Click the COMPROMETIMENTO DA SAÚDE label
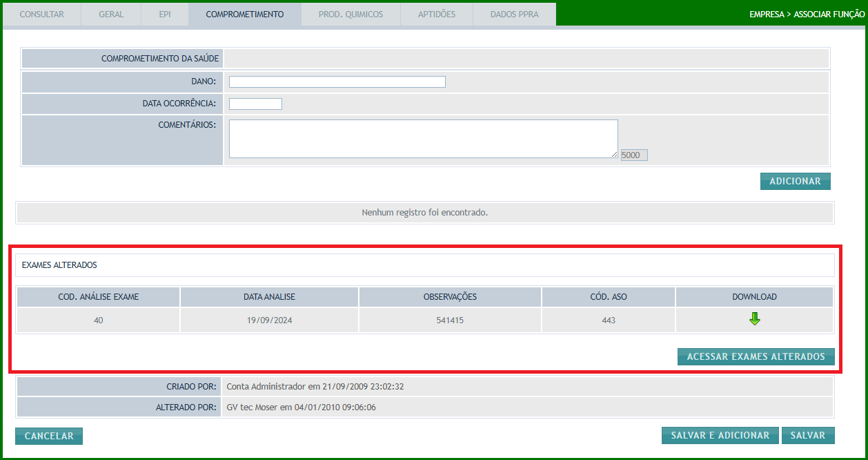 click(x=160, y=59)
